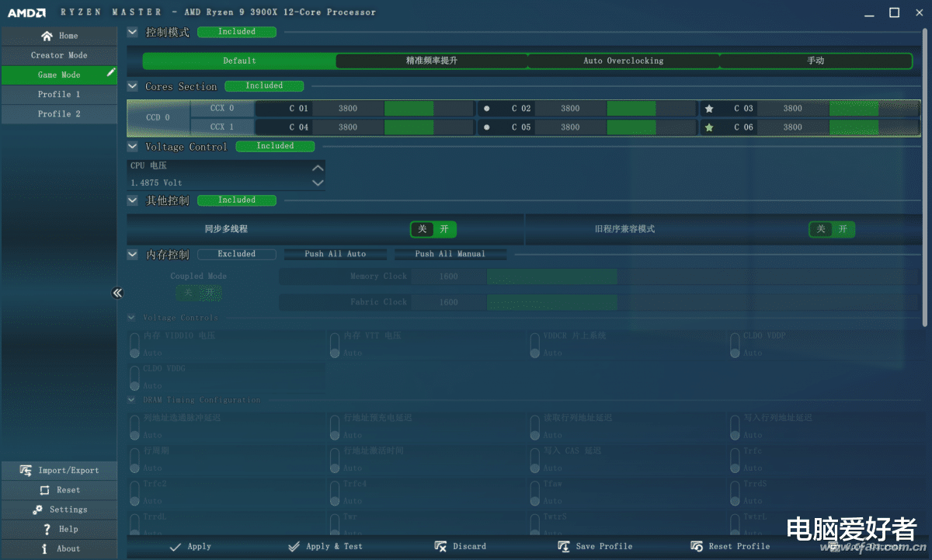The image size is (932, 560).
Task: Click the Fabric Clock slider bar
Action: coord(702,302)
